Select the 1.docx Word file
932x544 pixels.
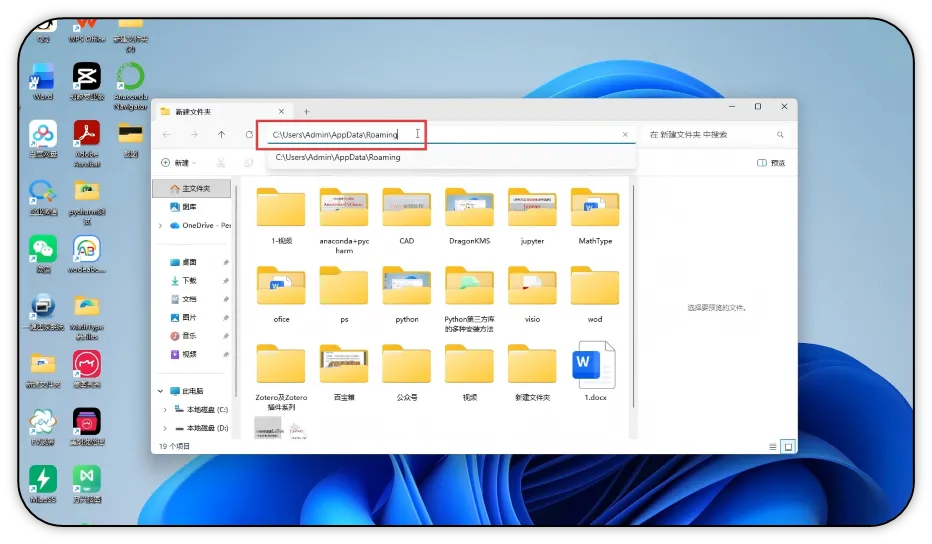coord(595,372)
